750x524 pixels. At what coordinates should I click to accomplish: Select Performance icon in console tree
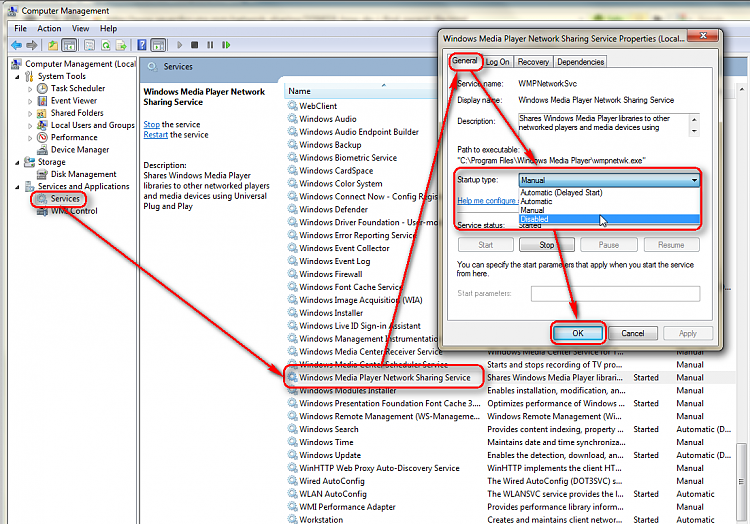pos(43,138)
